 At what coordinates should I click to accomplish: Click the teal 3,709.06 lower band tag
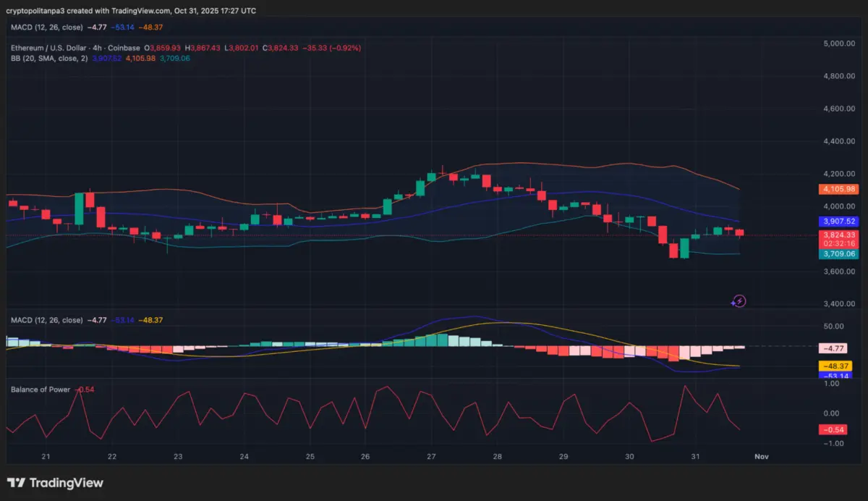pyautogui.click(x=838, y=254)
